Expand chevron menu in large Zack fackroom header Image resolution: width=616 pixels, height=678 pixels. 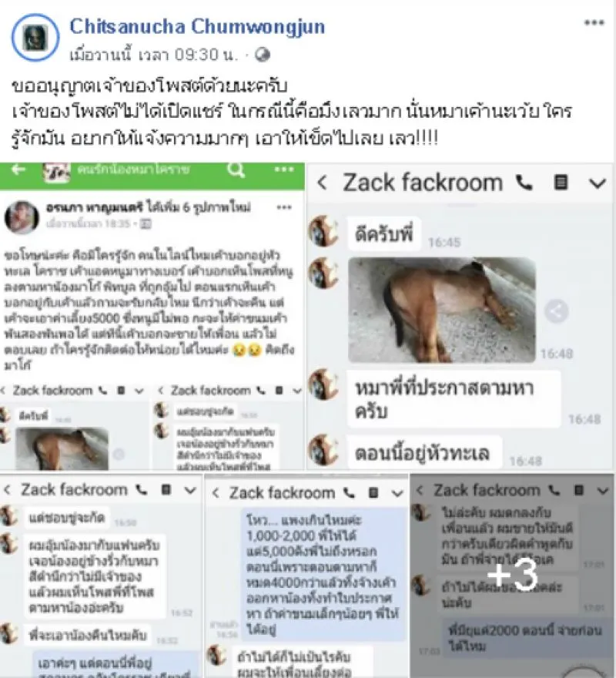[598, 184]
